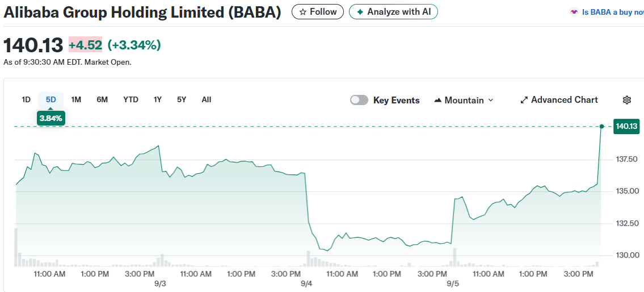Select the All range tab
This screenshot has height=292, width=644.
[207, 99]
